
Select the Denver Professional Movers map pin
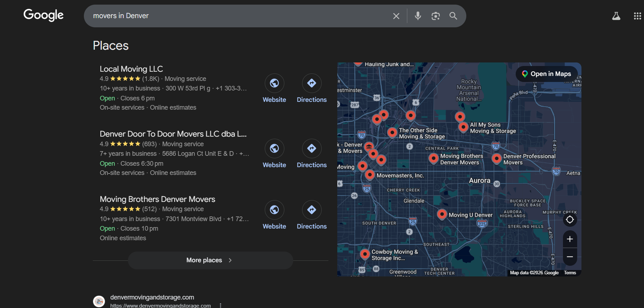pyautogui.click(x=497, y=159)
